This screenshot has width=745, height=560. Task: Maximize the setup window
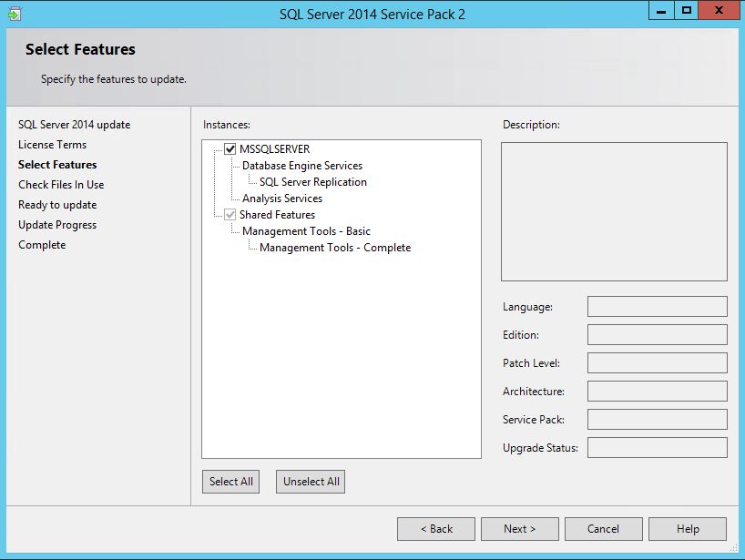tap(687, 10)
